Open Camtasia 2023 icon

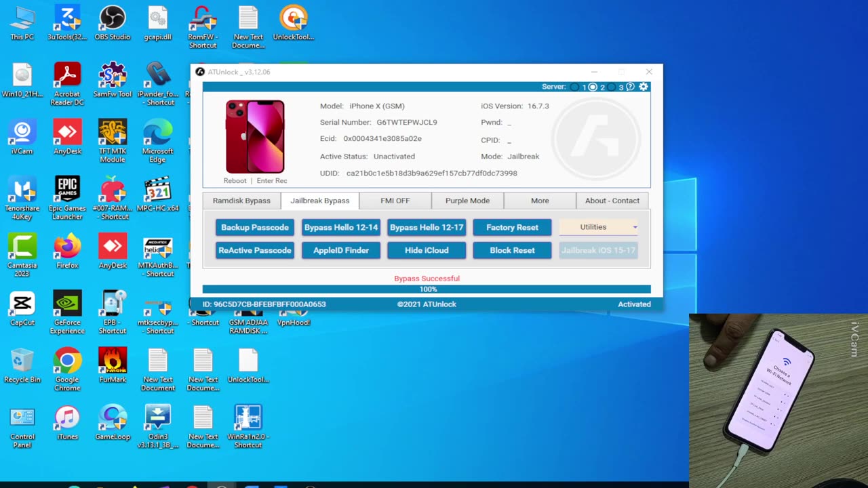coord(22,256)
